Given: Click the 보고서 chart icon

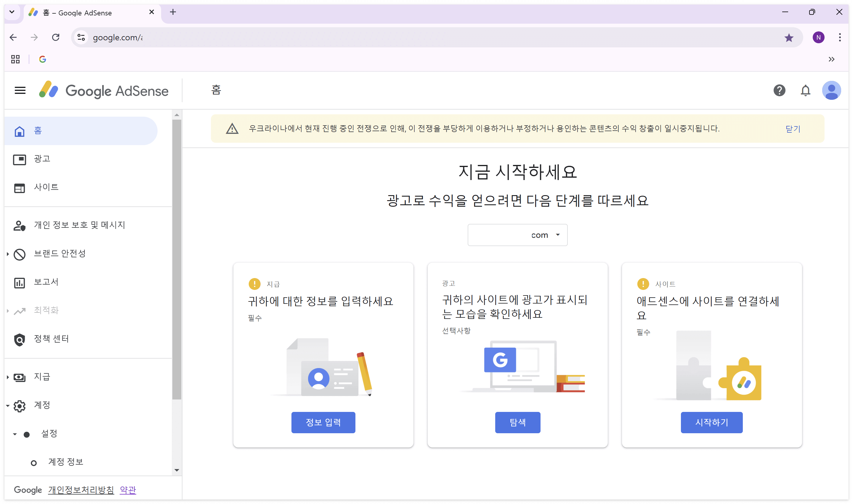Looking at the screenshot, I should tap(19, 282).
